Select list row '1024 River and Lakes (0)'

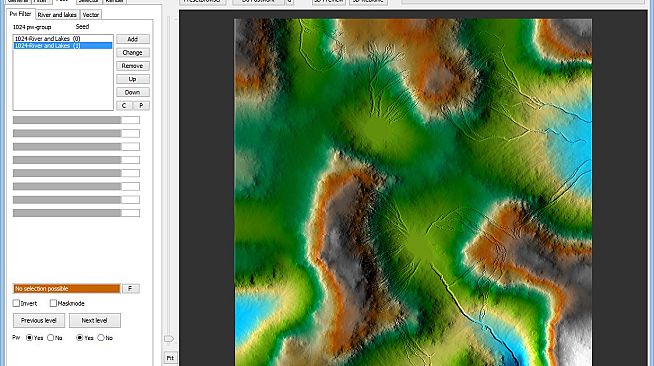pyautogui.click(x=63, y=38)
